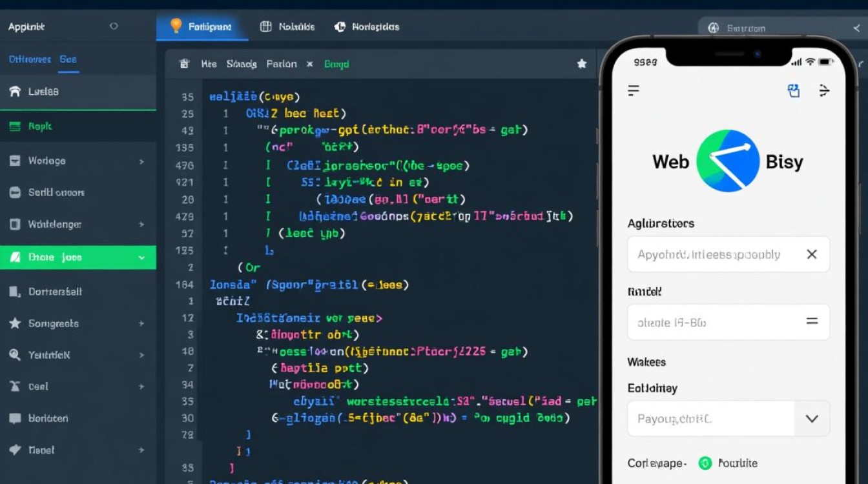The width and height of the screenshot is (868, 484).
Task: Click the Web Bisy circular logo
Action: click(728, 161)
